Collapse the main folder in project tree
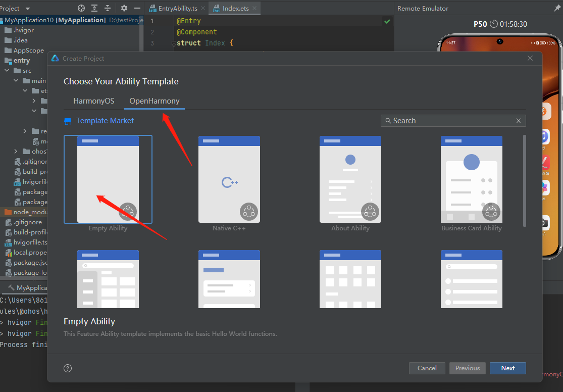Image resolution: width=563 pixels, height=392 pixels. (16, 80)
